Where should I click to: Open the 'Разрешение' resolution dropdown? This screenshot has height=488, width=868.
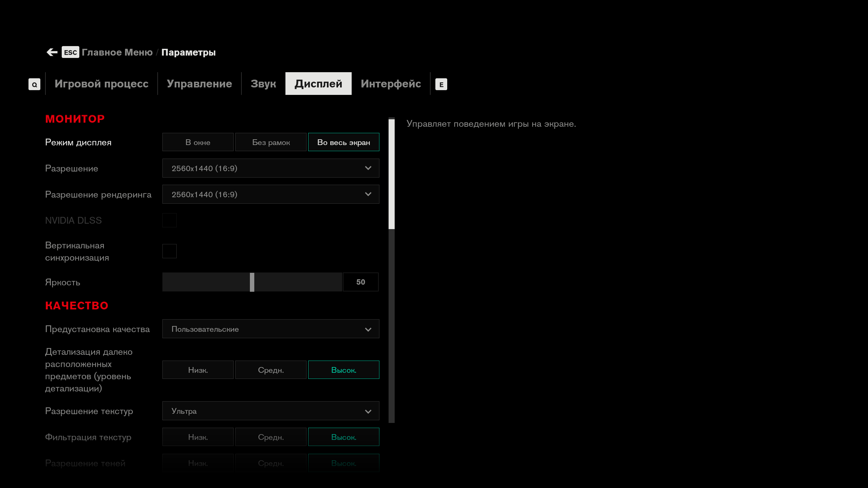pos(271,168)
